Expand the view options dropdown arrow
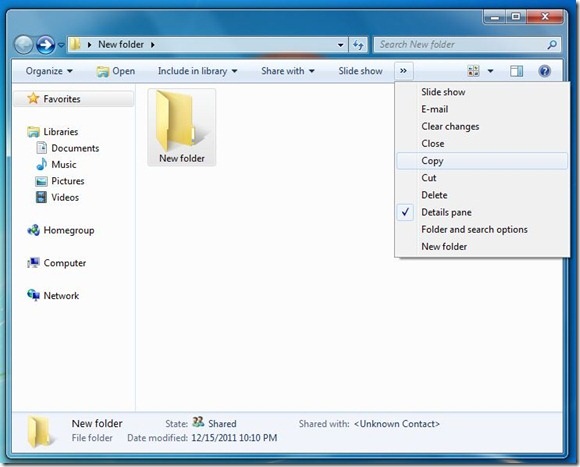This screenshot has height=467, width=580. [x=490, y=71]
